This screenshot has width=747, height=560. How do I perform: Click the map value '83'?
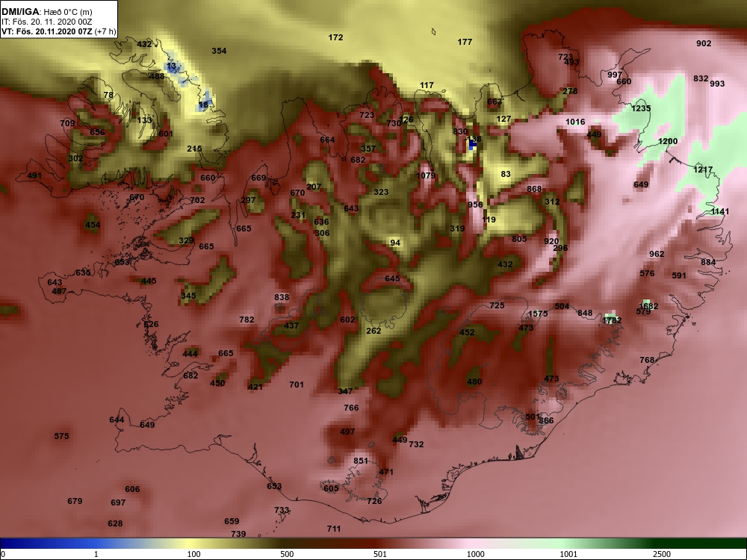[506, 174]
